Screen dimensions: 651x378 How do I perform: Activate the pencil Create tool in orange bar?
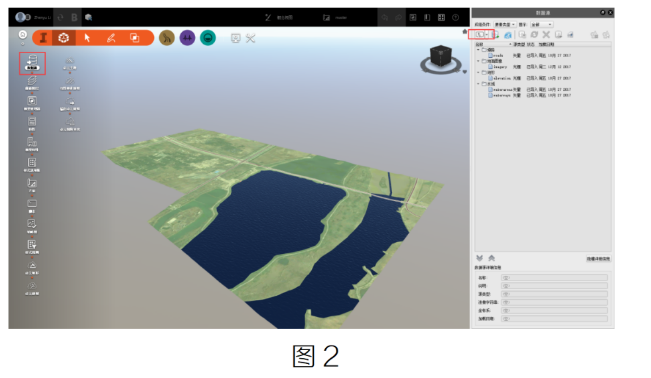[111, 38]
